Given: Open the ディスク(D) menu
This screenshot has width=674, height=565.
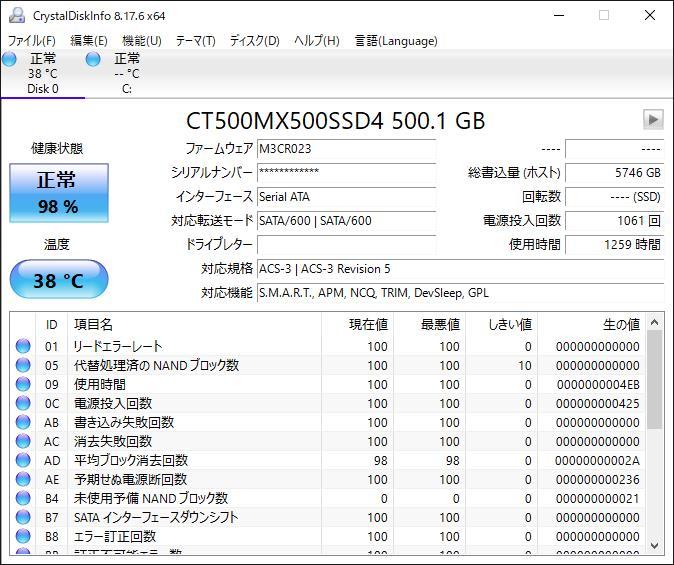Looking at the screenshot, I should [254, 41].
